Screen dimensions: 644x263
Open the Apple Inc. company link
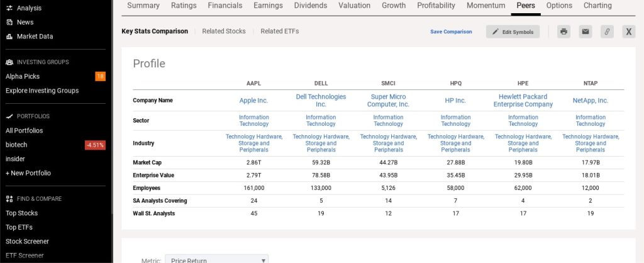[253, 101]
